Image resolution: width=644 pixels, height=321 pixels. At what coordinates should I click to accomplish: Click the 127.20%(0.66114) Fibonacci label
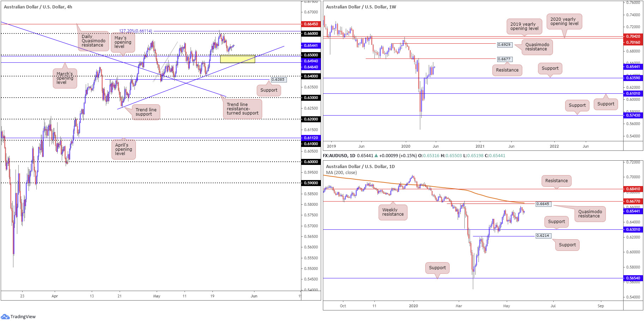pyautogui.click(x=136, y=31)
